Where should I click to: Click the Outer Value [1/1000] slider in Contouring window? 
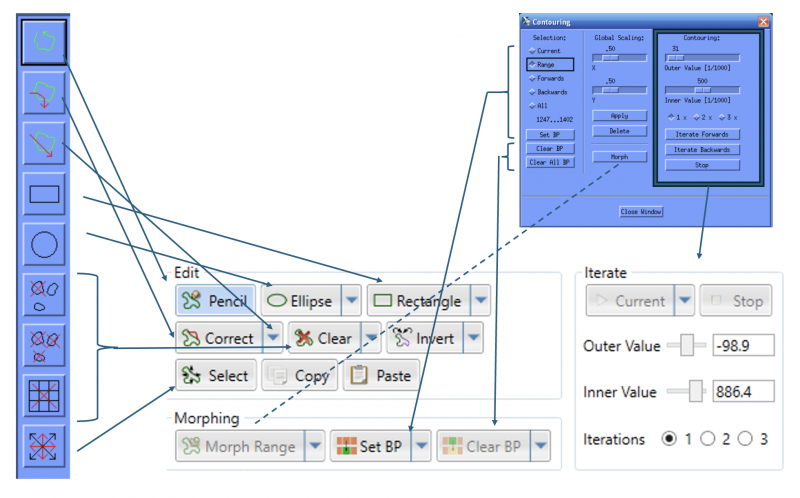coord(702,58)
